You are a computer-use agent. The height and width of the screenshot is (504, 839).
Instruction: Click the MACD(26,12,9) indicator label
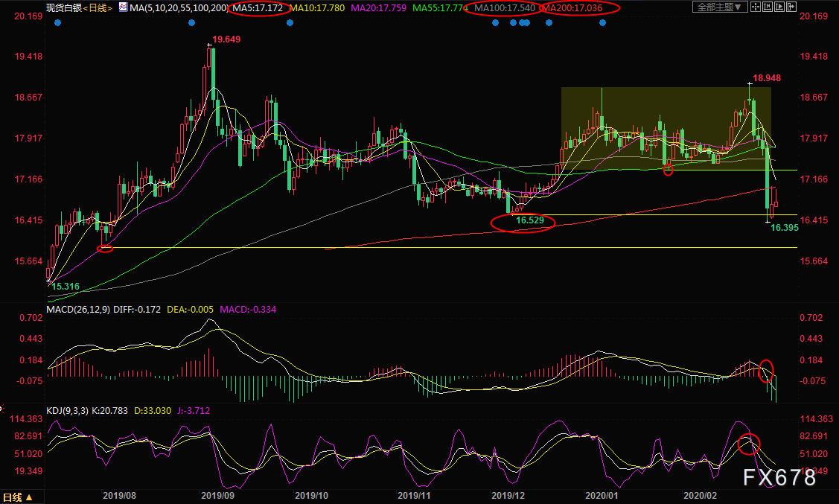tap(79, 309)
